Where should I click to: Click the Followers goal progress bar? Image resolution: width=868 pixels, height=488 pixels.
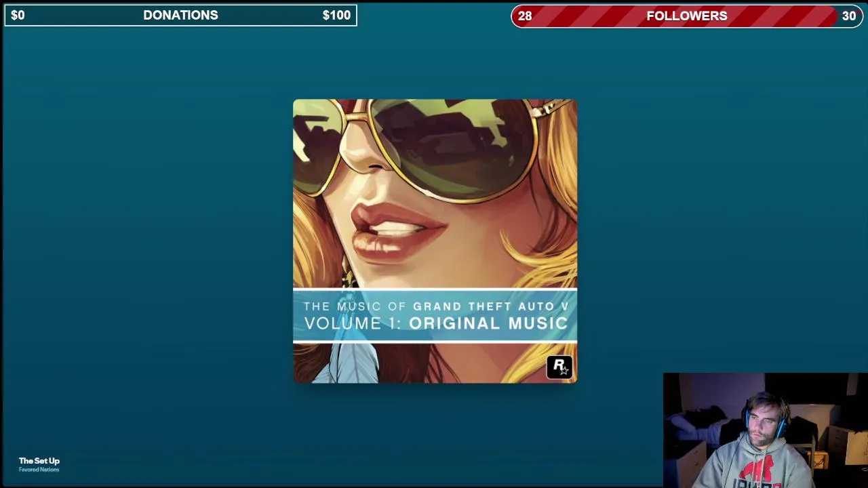coord(687,16)
